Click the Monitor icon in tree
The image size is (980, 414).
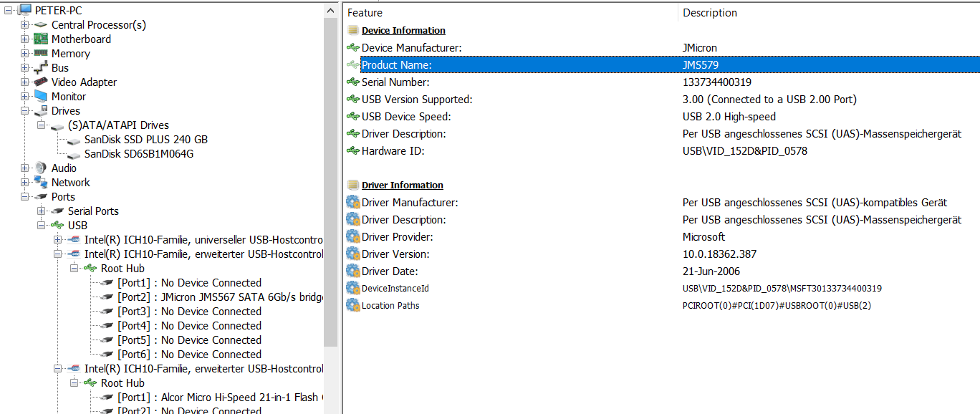[41, 97]
